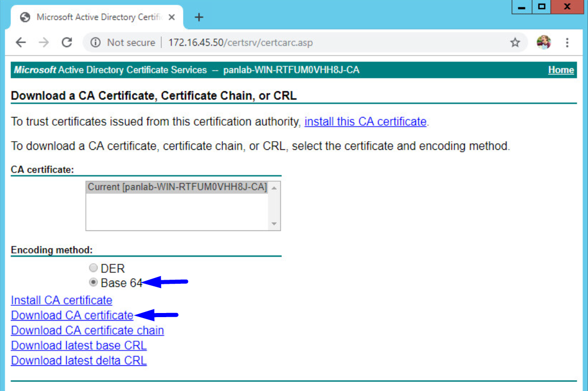Click the CA certificate list scroll-down arrow

(x=274, y=224)
